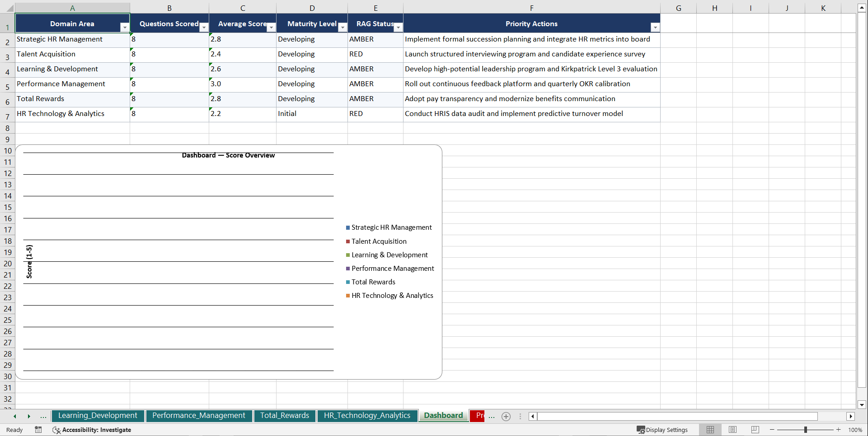The image size is (868, 436).
Task: Select the Talent Acquisition legend entry in the chart
Action: click(x=379, y=241)
